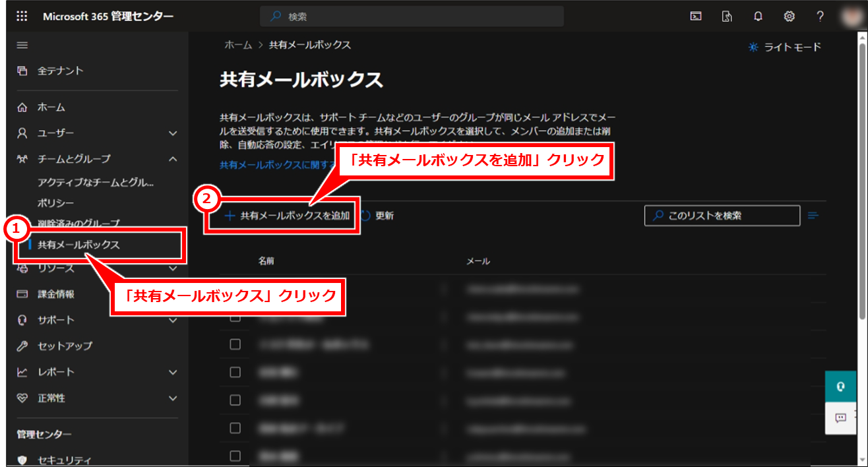Click the セットアップ wrench icon

22,346
